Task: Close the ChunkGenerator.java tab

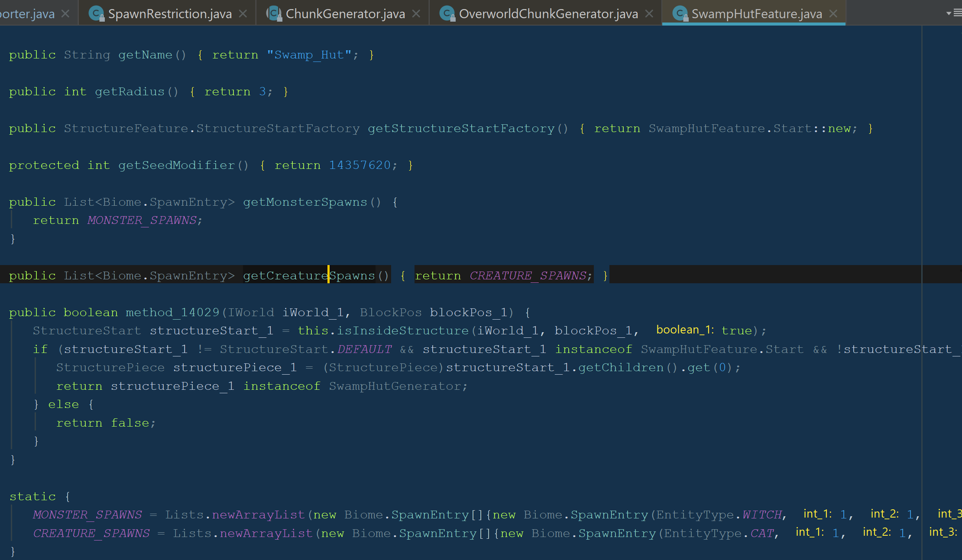Action: tap(416, 13)
